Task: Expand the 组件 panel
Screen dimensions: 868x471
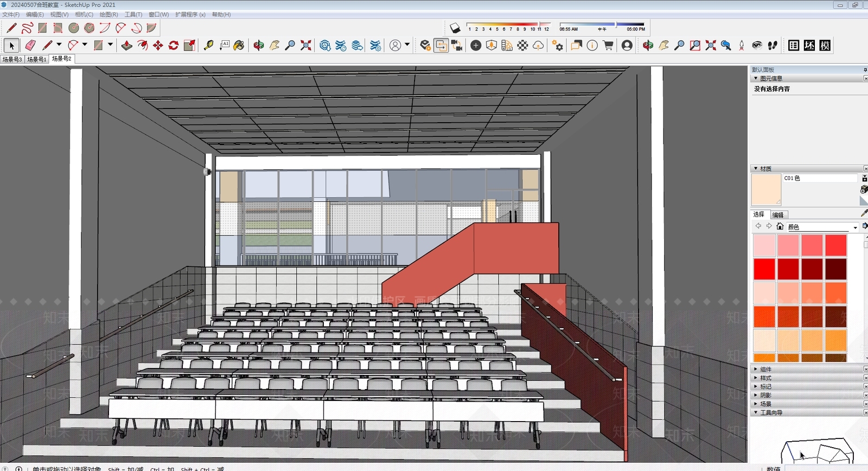Action: [756, 369]
